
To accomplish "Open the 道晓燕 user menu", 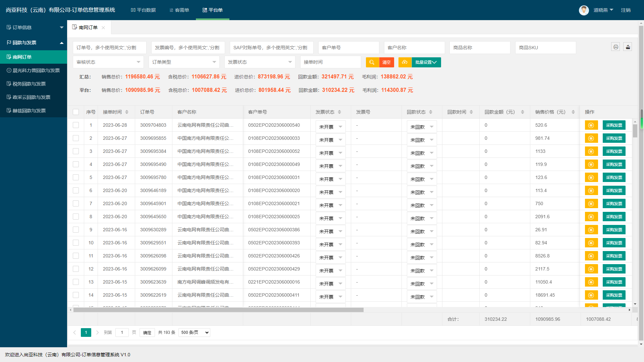I will coord(603,10).
